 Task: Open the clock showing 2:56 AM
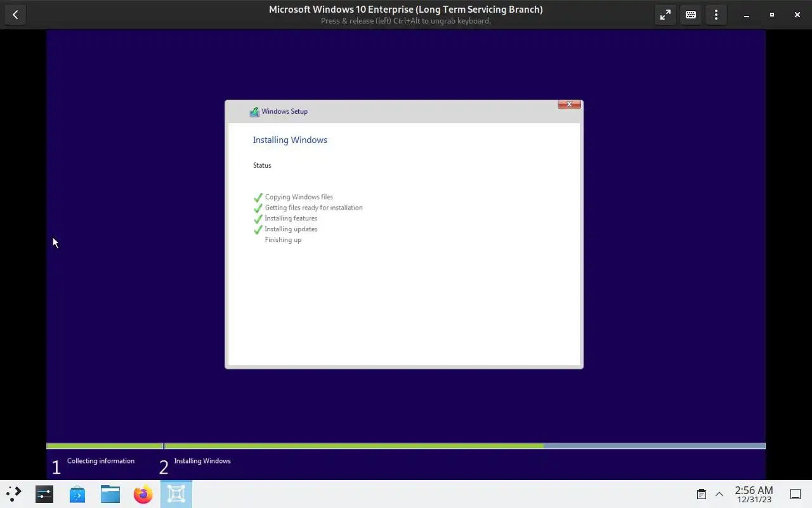(x=754, y=494)
